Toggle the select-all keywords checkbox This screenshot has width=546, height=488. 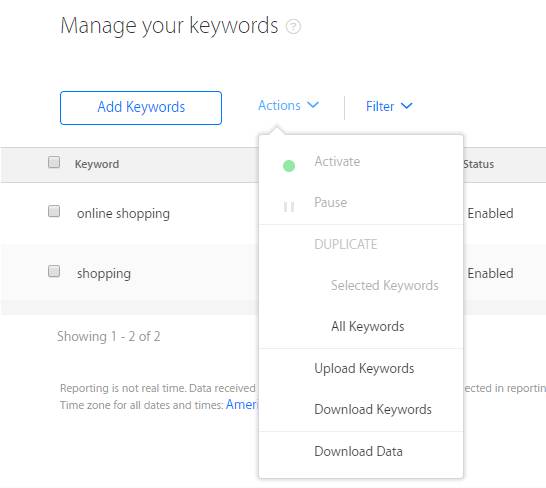click(x=54, y=162)
